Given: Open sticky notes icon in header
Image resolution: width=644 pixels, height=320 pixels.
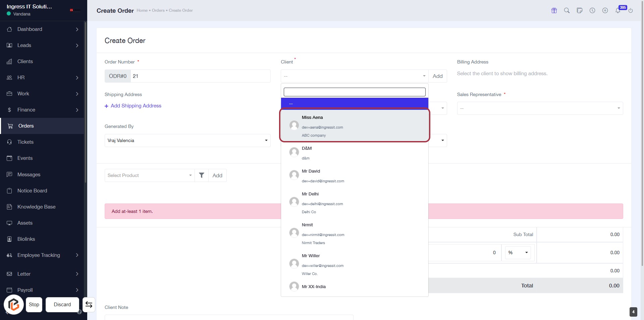Looking at the screenshot, I should pos(580,10).
